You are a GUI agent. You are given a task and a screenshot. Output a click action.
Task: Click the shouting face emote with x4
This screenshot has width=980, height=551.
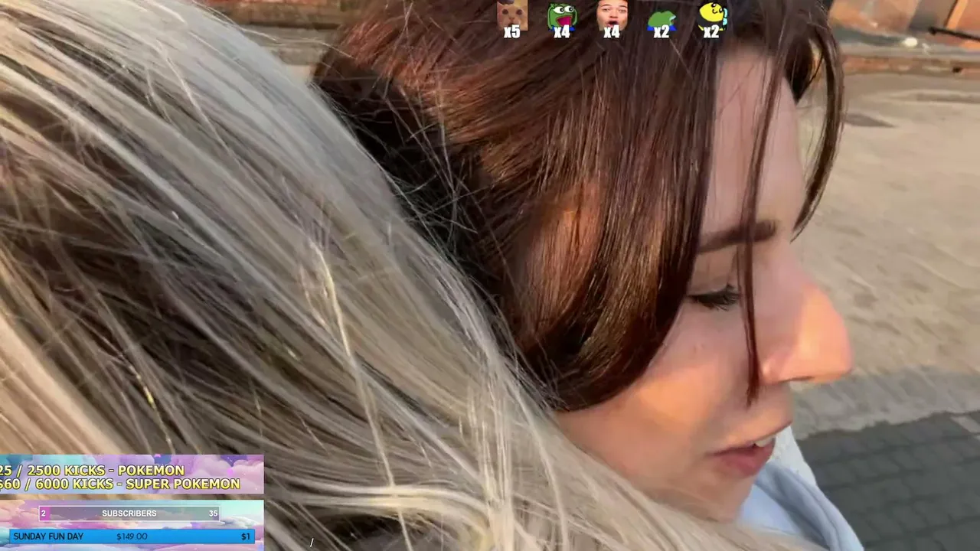[612, 15]
